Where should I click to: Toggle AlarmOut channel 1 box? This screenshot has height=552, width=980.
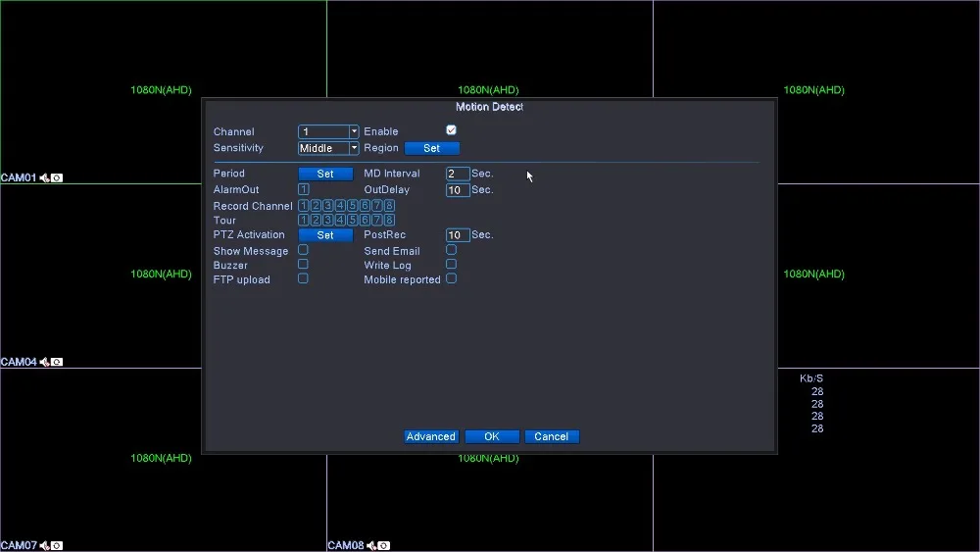[304, 189]
